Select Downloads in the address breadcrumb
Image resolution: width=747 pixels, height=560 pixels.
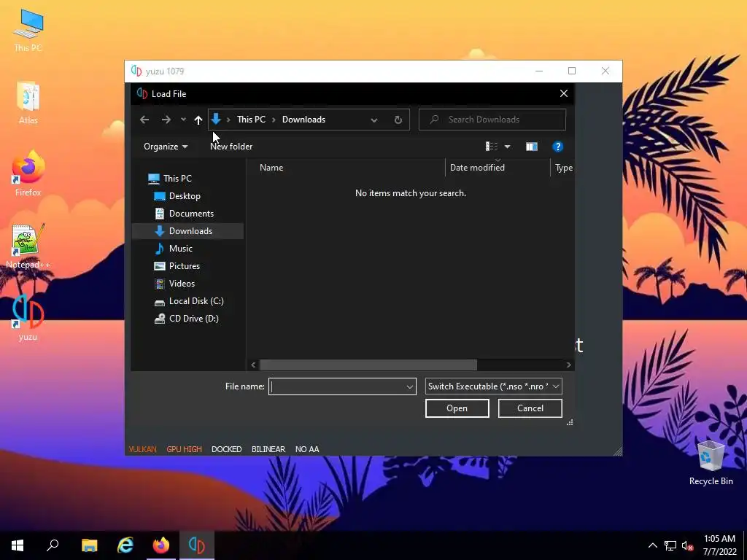click(303, 120)
